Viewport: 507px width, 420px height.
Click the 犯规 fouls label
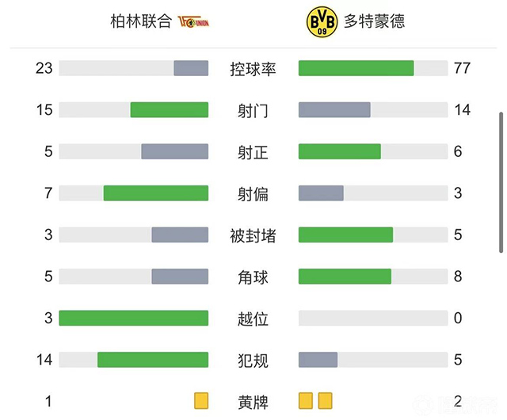253,361
